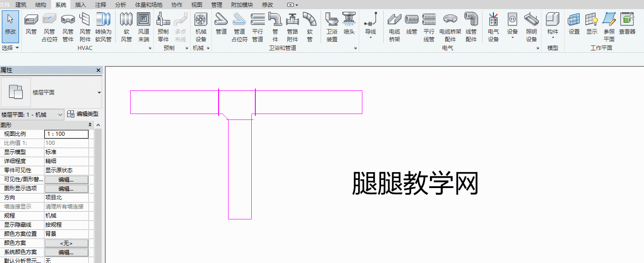
Task: Click the 详细程度 value 精细
Action: pyautogui.click(x=66, y=161)
